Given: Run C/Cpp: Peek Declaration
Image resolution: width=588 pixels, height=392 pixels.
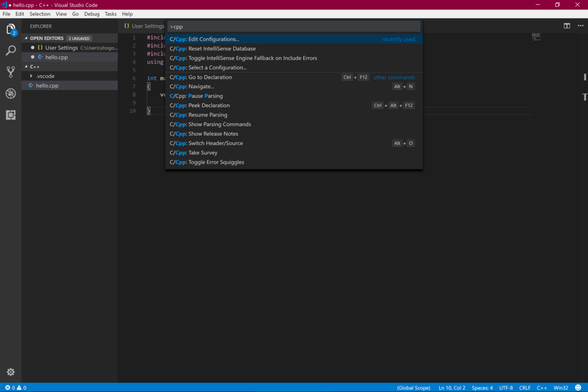Looking at the screenshot, I should coord(294,105).
